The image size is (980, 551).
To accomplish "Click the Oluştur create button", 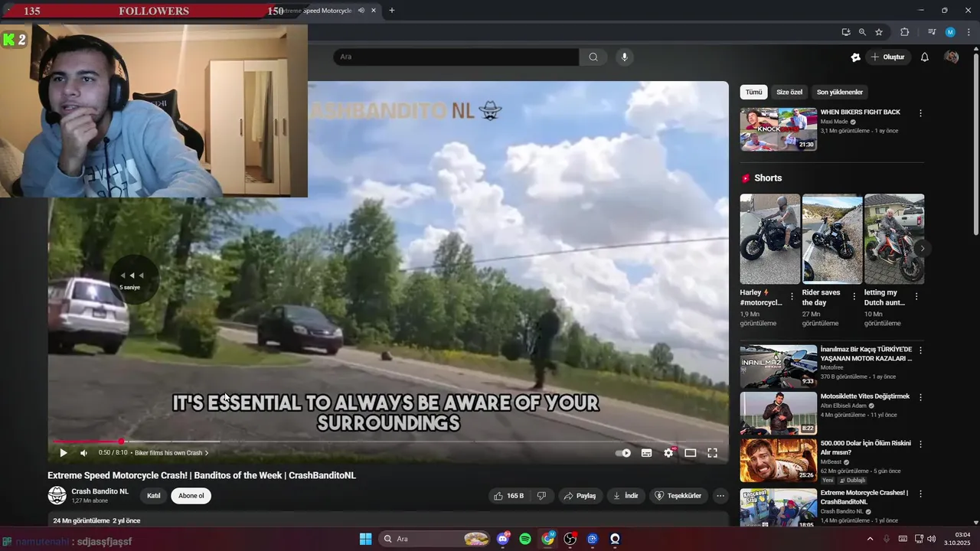I will 887,57.
